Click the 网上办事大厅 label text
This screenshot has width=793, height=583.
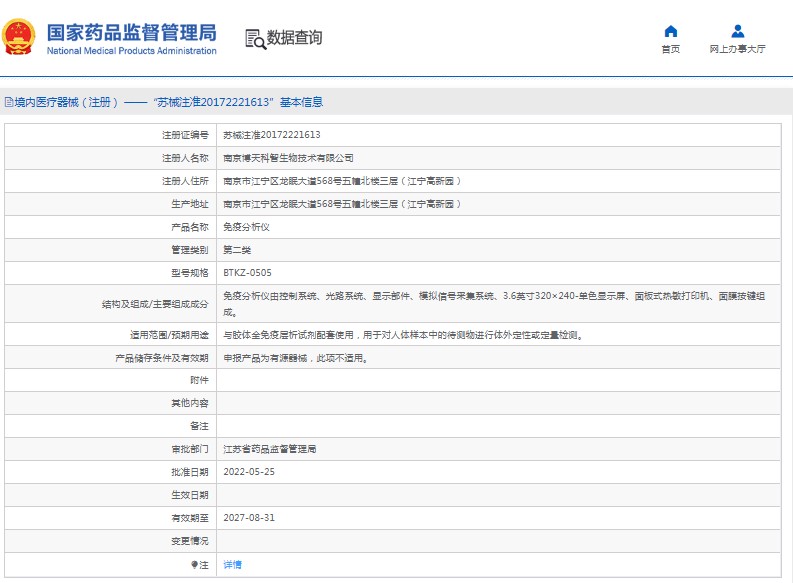point(737,49)
